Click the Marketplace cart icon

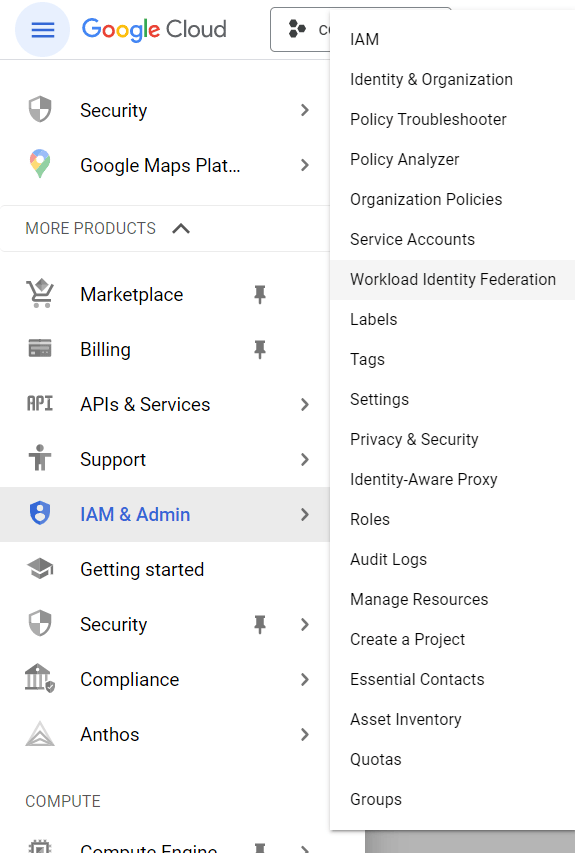coord(40,294)
